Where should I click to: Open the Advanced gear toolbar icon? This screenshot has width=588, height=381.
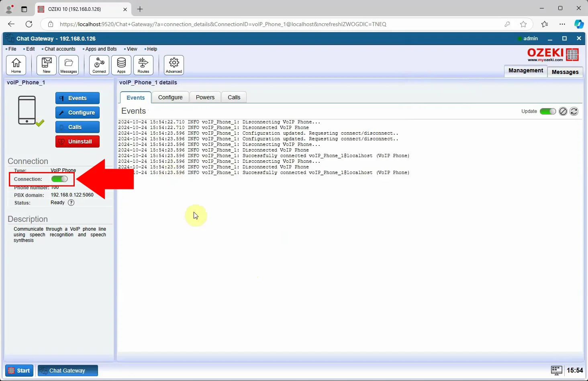[174, 65]
